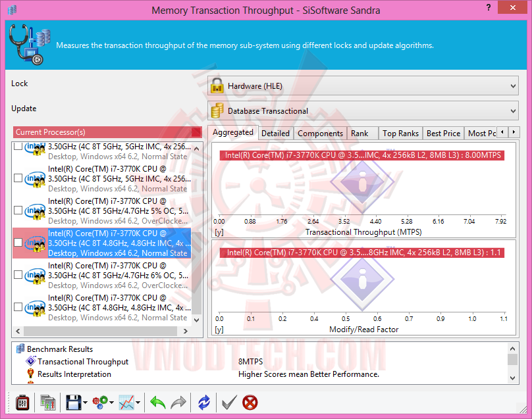This screenshot has width=532, height=419.
Task: Click the tab strip left arrow
Action: 502,132
